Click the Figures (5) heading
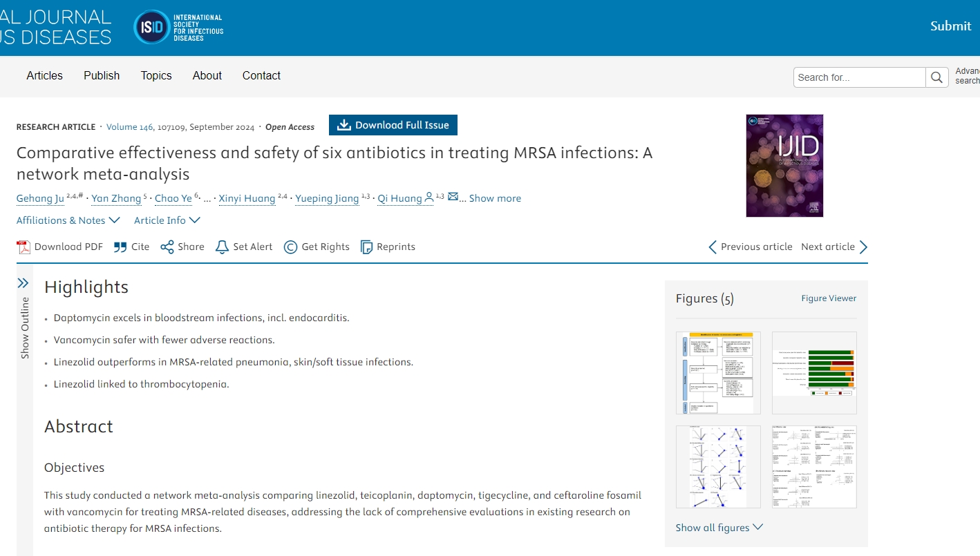The width and height of the screenshot is (980, 556). (705, 298)
